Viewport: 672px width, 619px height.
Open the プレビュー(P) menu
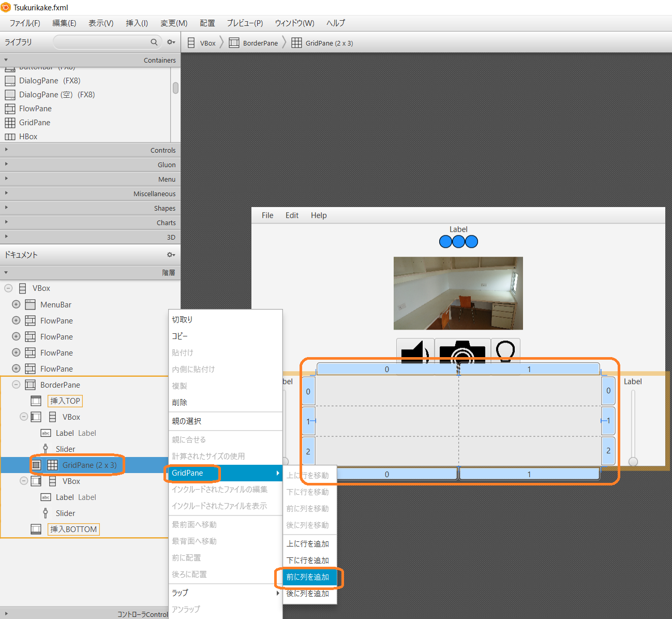[245, 23]
